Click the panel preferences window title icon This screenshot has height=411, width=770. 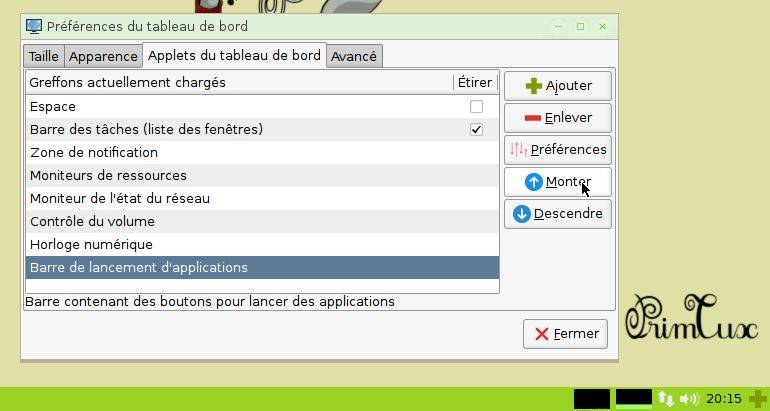click(34, 26)
